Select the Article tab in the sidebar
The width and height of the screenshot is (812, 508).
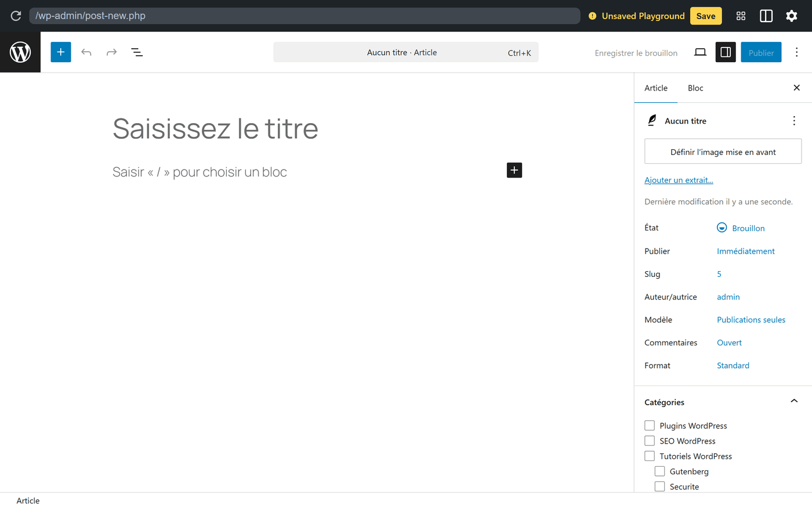pos(656,88)
